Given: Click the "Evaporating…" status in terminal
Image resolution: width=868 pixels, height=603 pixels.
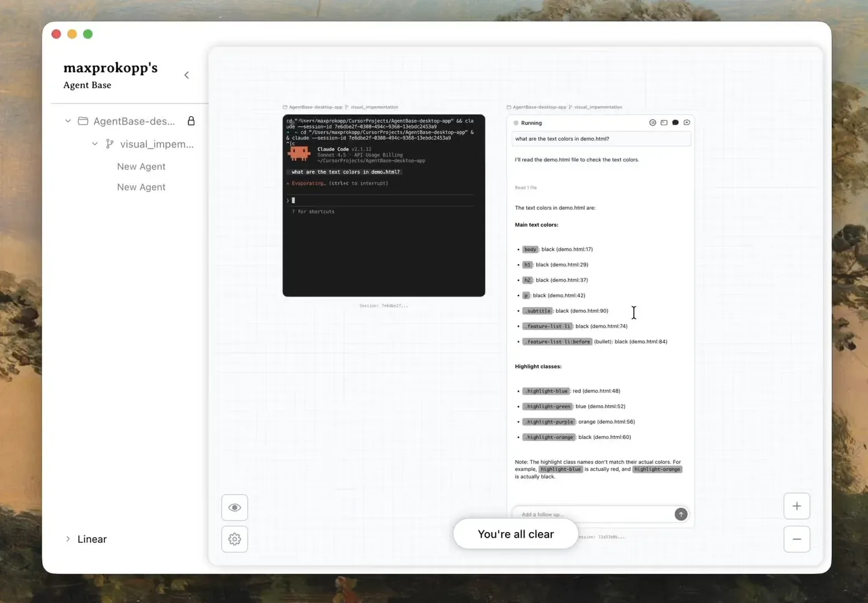Looking at the screenshot, I should (308, 183).
